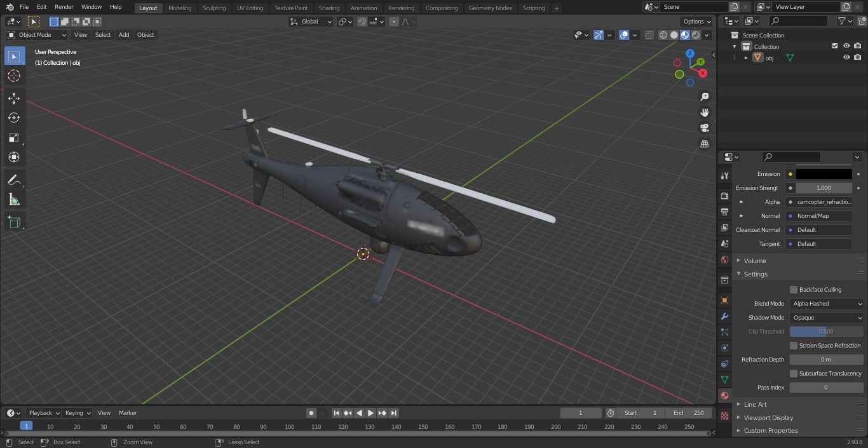Select the Annotate tool
This screenshot has height=448, width=868.
14,180
